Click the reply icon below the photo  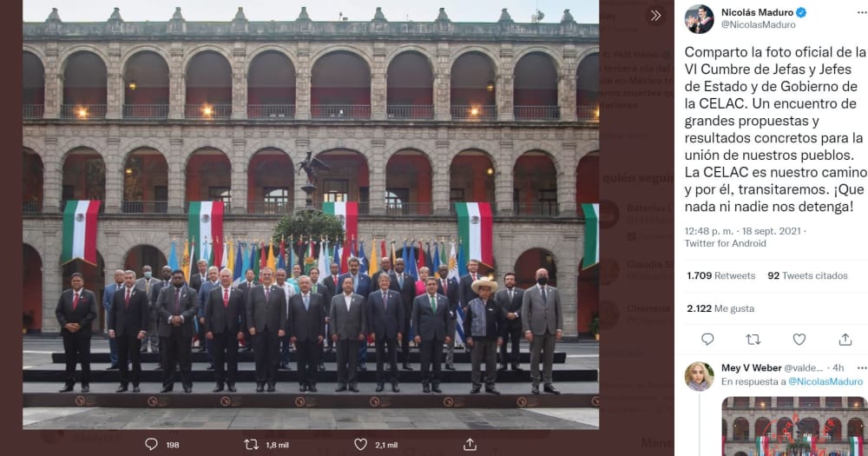tap(151, 445)
